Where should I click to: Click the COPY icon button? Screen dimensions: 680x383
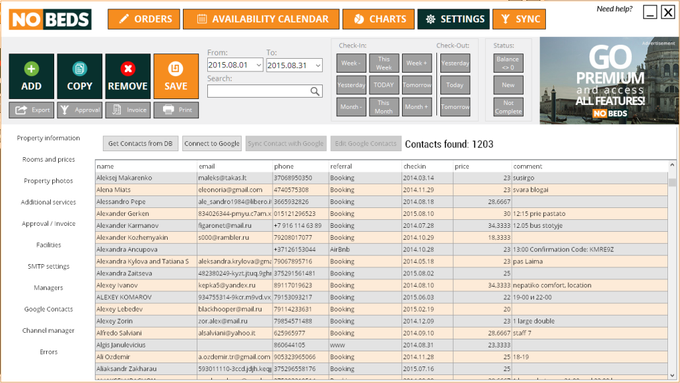pos(79,76)
